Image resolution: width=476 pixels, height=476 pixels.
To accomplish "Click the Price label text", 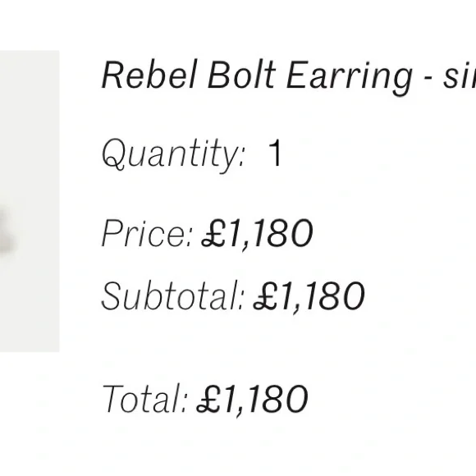I will 147,233.
